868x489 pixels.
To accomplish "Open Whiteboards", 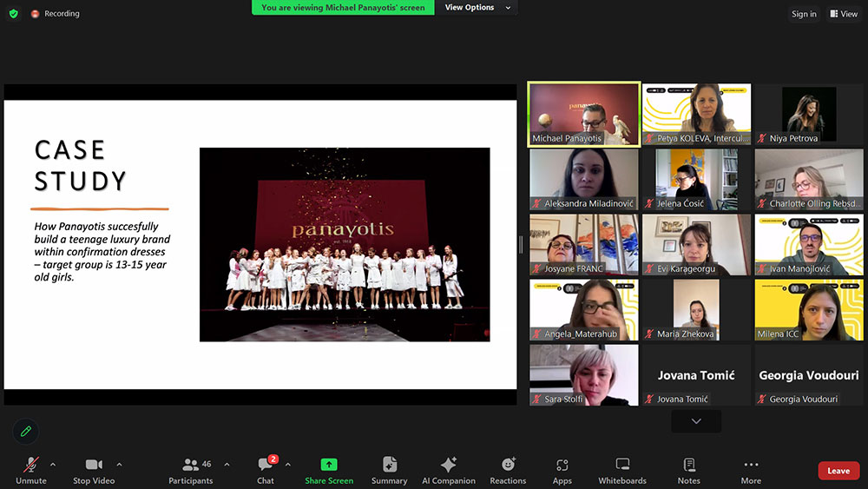I will tap(622, 470).
